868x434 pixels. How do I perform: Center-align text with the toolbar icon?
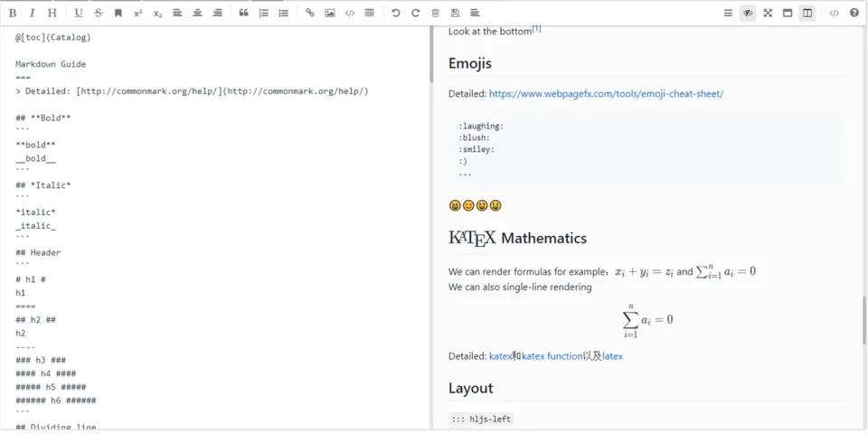(197, 14)
